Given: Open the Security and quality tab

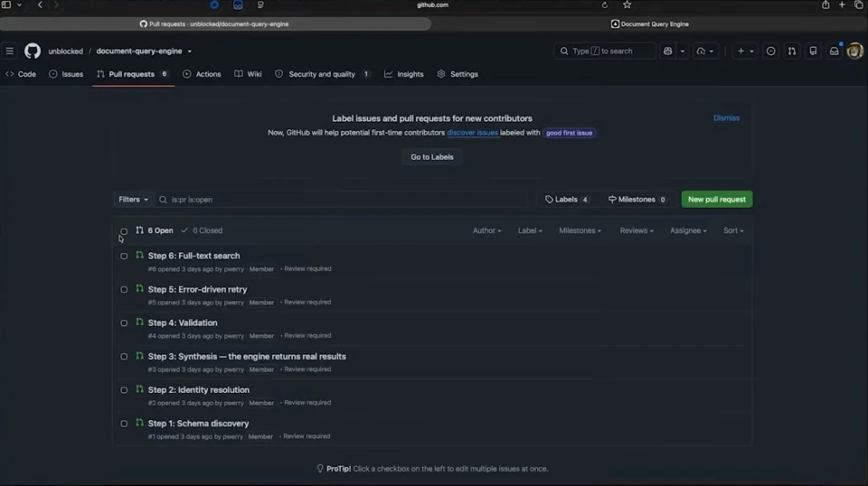Looking at the screenshot, I should click(x=322, y=74).
